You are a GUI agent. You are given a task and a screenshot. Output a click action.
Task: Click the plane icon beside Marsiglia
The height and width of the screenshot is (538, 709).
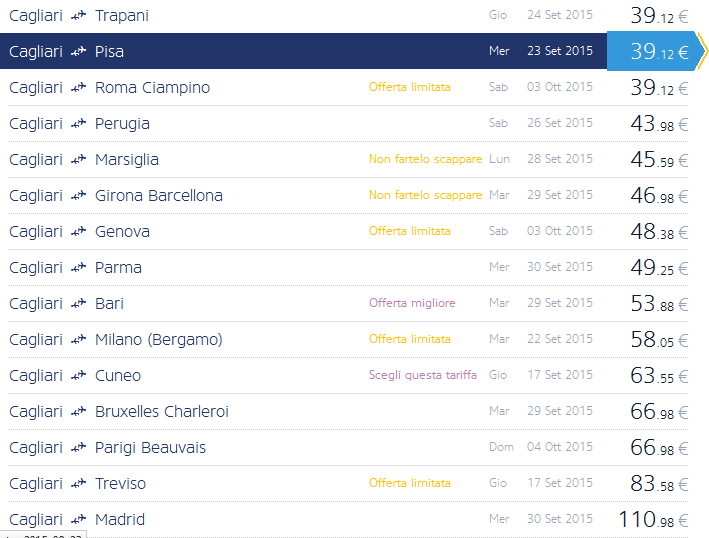[78, 160]
